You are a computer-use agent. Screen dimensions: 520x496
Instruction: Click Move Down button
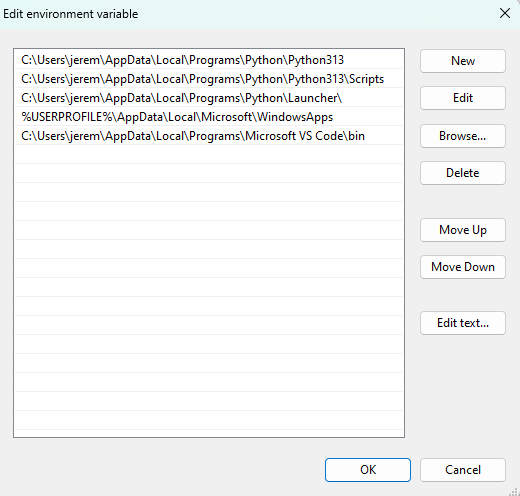(463, 267)
